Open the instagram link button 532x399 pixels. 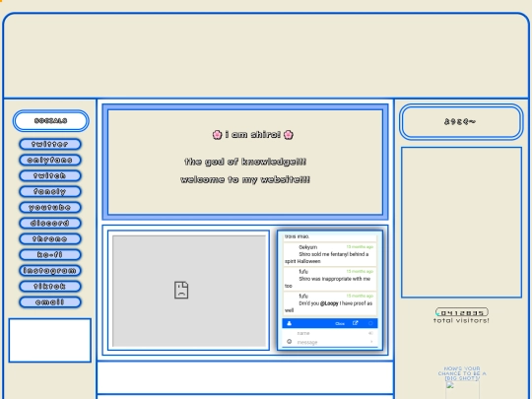pyautogui.click(x=50, y=270)
